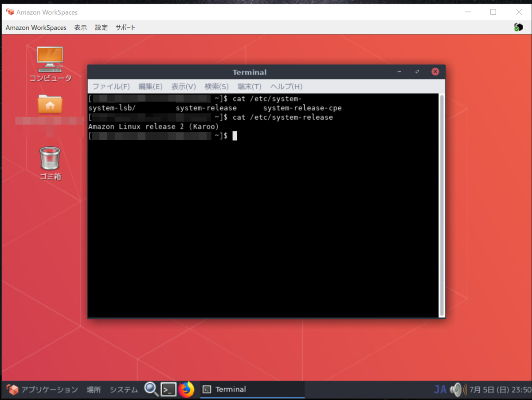Open the ヘルプ(H) menu in Terminal
The image size is (532, 400).
[x=286, y=86]
